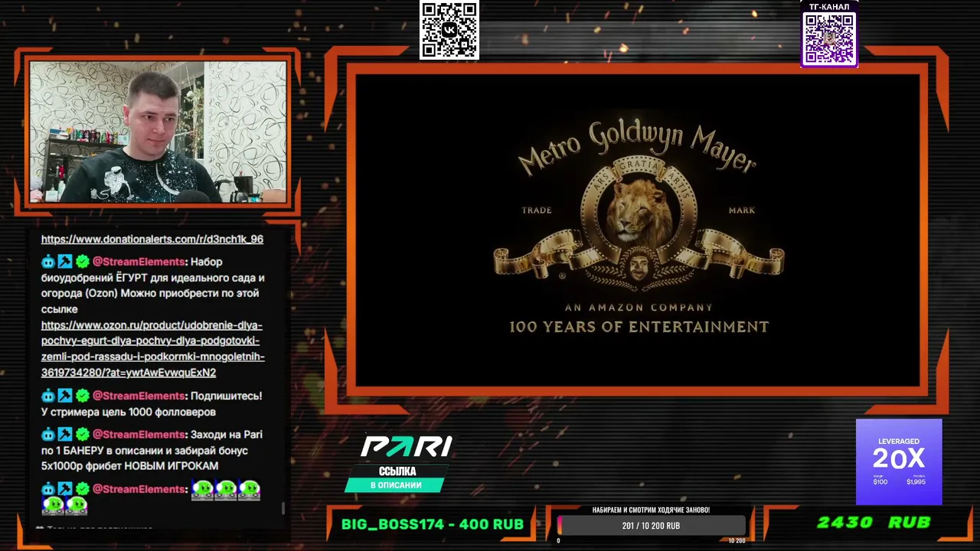The width and height of the screenshot is (980, 551).
Task: Click the TG-канал QR code
Action: 829,38
